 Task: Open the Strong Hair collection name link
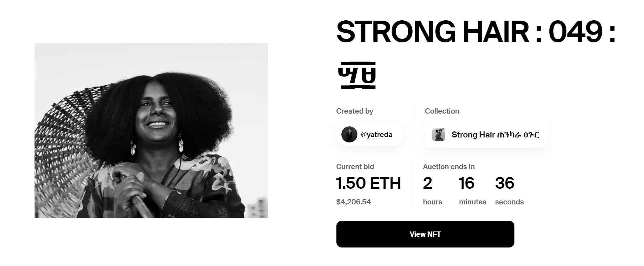[495, 135]
